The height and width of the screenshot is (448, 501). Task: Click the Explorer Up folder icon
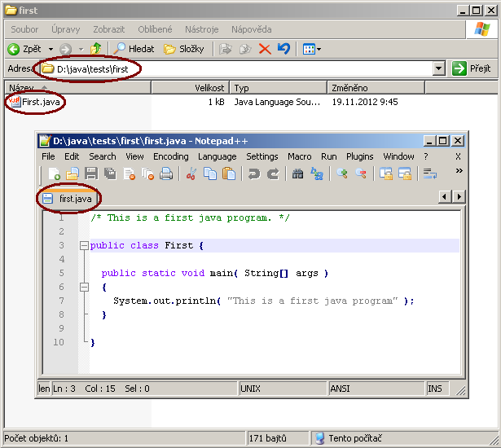(95, 49)
